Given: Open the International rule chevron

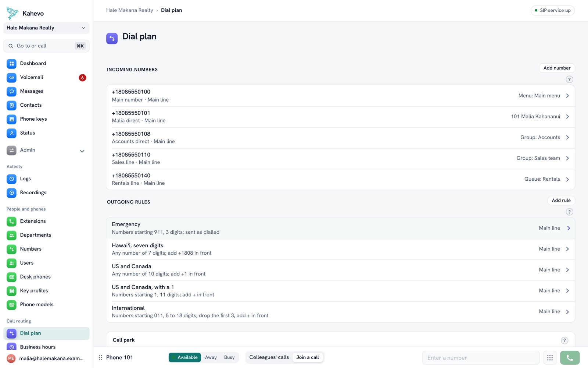Looking at the screenshot, I should coord(567,312).
